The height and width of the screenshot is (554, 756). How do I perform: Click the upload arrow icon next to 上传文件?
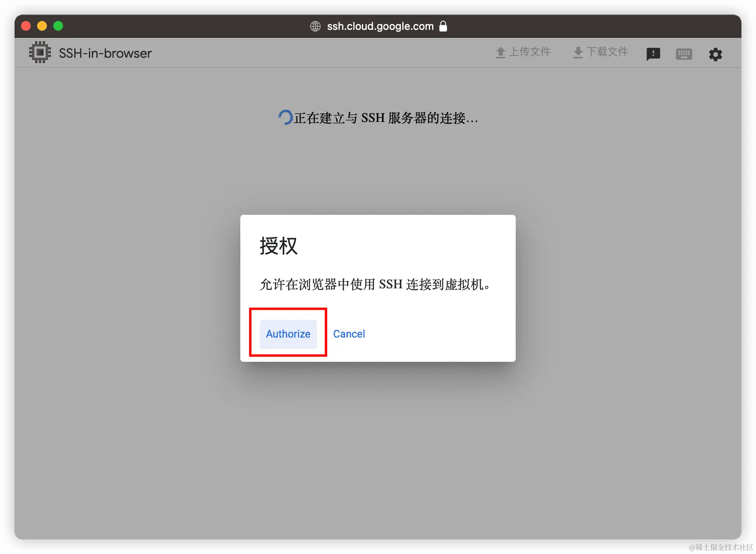[501, 52]
